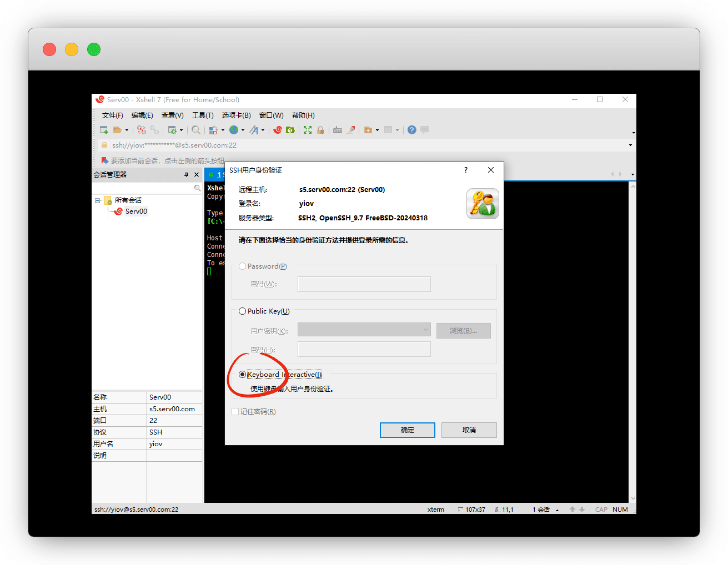728x565 pixels.
Task: Click the globe icon in toolbar
Action: 234,130
